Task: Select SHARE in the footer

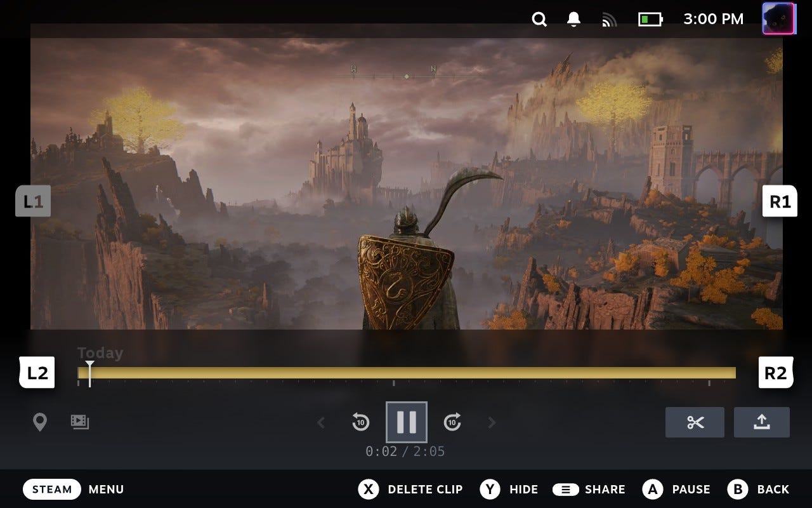Action: click(x=605, y=490)
